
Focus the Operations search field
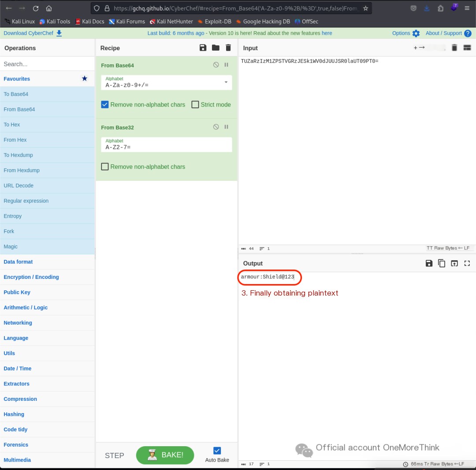[x=47, y=64]
